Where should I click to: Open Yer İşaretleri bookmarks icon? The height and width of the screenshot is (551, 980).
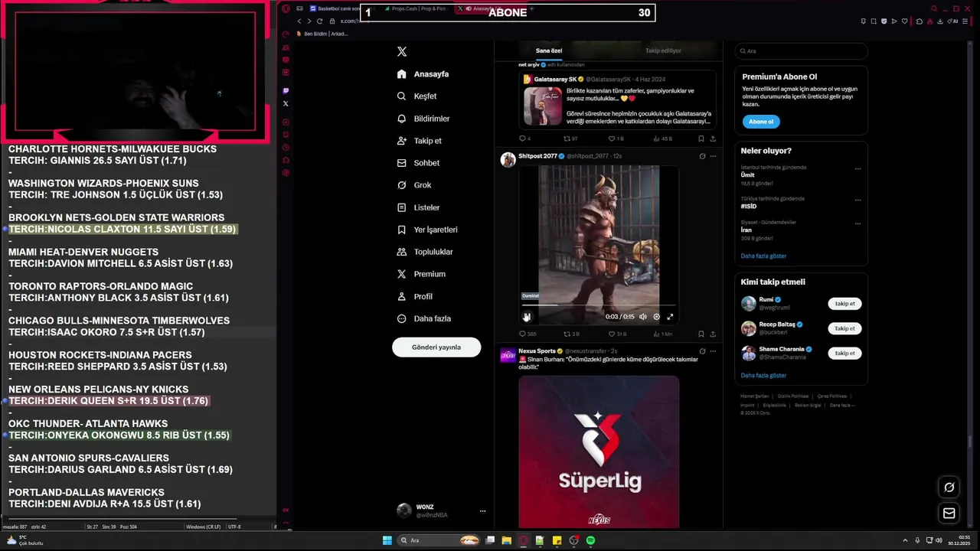(x=402, y=230)
